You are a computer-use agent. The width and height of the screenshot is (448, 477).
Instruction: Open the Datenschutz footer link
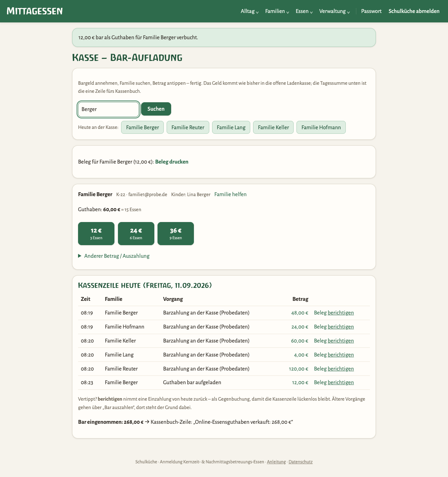pyautogui.click(x=301, y=462)
